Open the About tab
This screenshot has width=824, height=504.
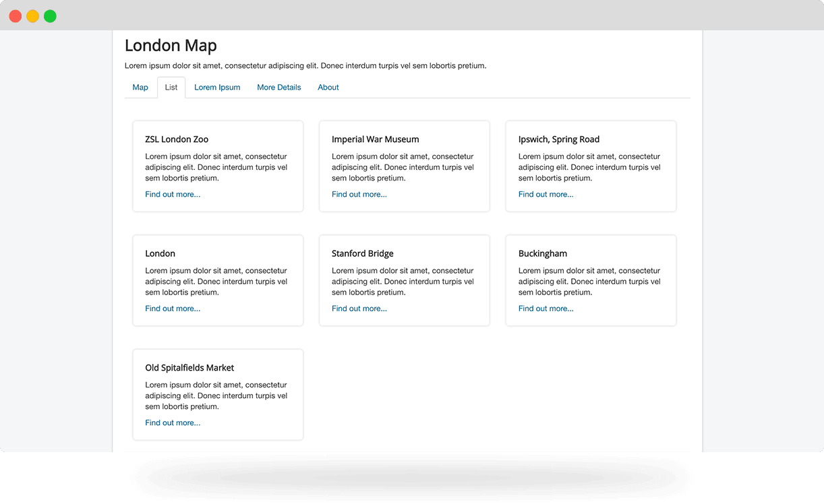click(328, 88)
